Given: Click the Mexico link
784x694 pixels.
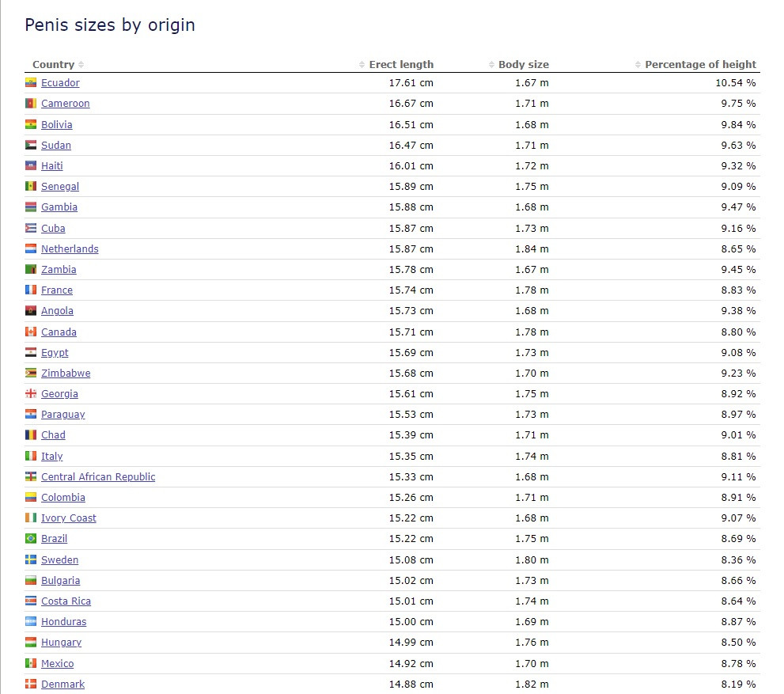Looking at the screenshot, I should coord(58,664).
